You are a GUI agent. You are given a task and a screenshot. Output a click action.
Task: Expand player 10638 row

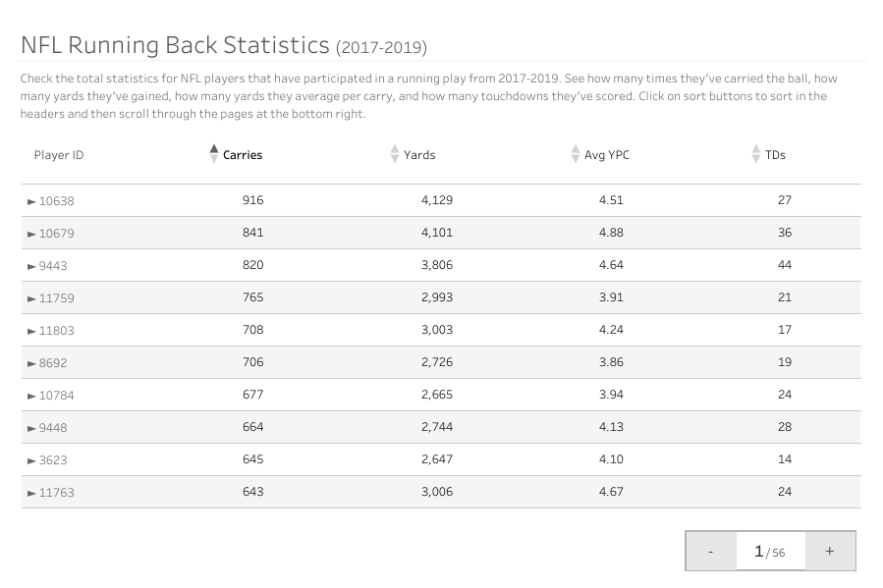(x=31, y=201)
